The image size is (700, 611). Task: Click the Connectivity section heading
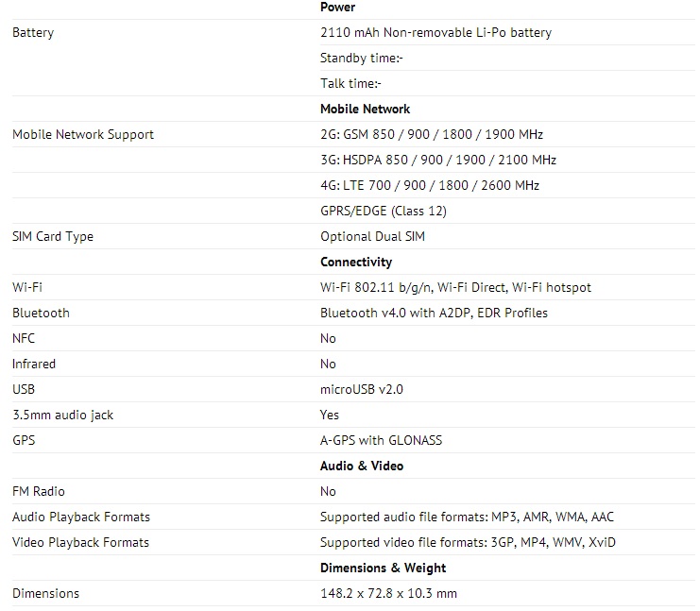click(x=356, y=263)
